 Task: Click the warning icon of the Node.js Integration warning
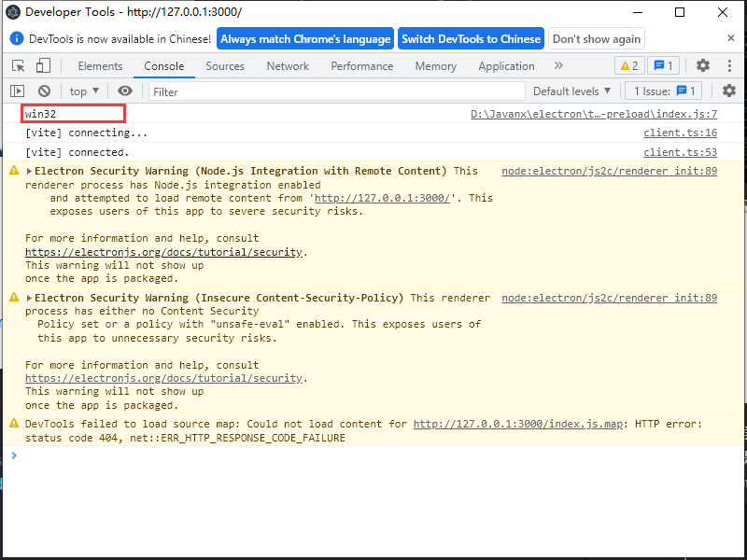tap(14, 170)
